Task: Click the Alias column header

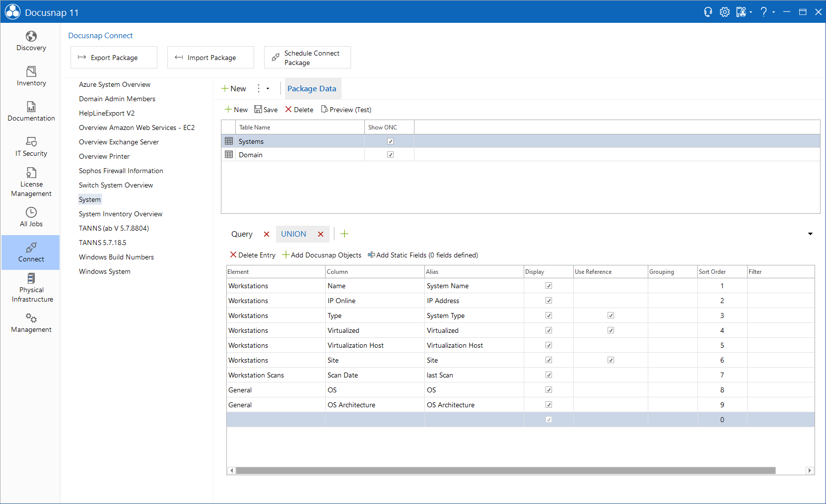Action: click(474, 272)
